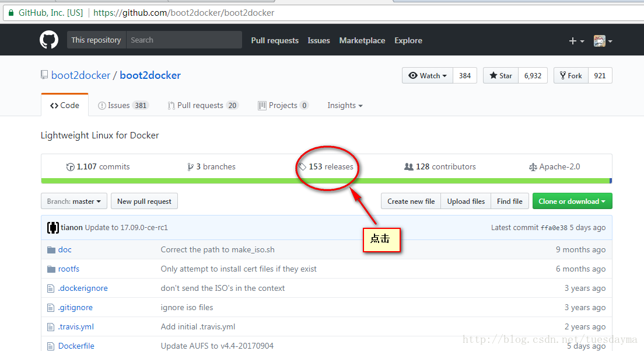Click New pull request button
Screen dimensions: 644x351
(x=144, y=201)
